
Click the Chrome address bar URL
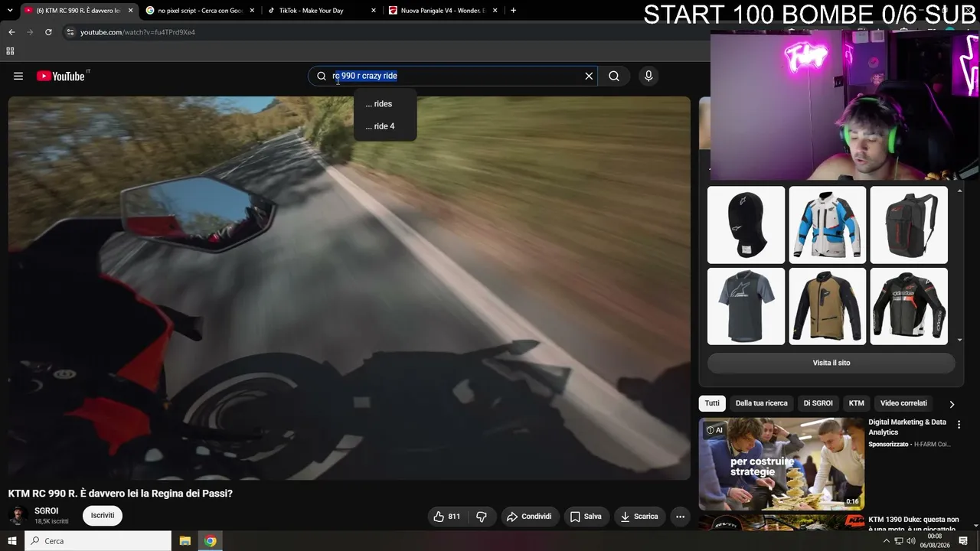point(138,32)
